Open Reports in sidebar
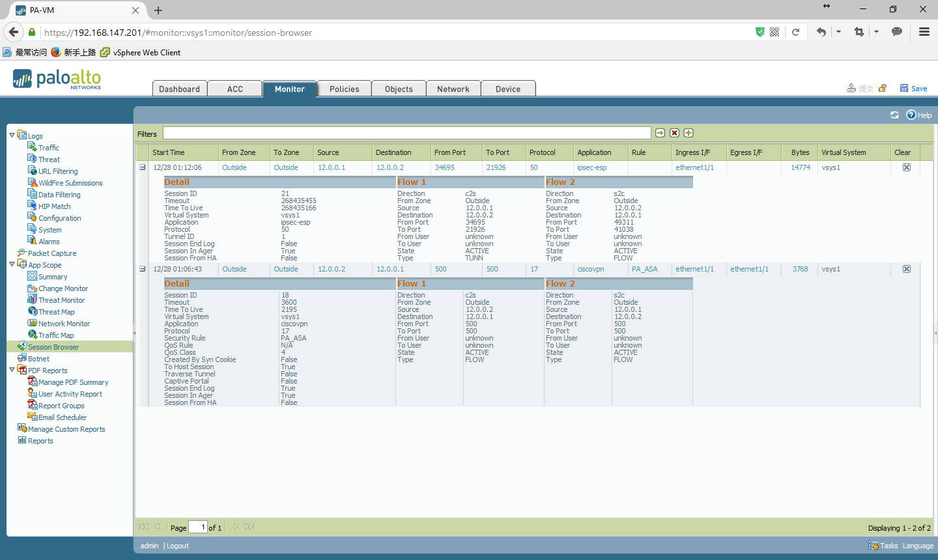The width and height of the screenshot is (938, 560). [40, 441]
